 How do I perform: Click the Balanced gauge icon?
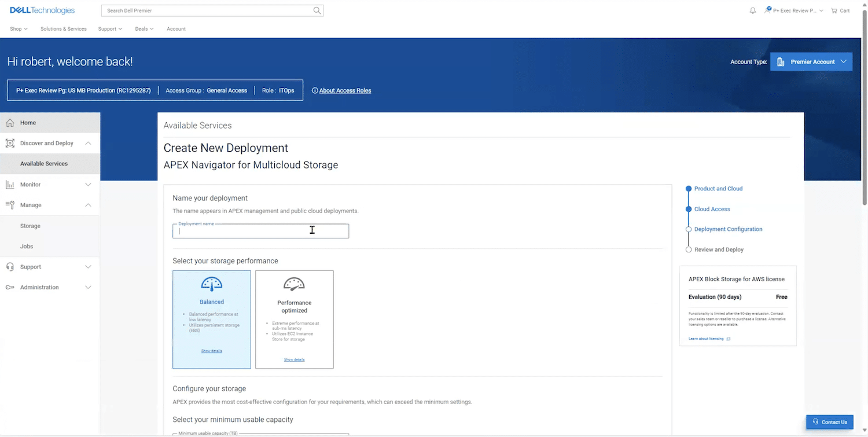pos(212,284)
